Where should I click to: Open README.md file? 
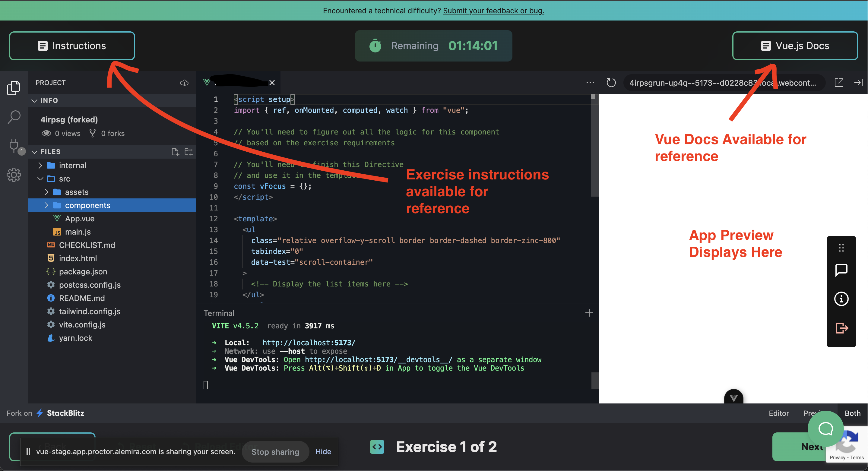tap(82, 298)
